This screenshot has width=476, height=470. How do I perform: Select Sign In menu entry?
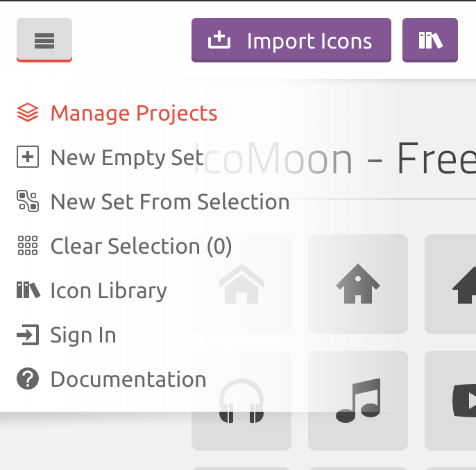(x=67, y=335)
